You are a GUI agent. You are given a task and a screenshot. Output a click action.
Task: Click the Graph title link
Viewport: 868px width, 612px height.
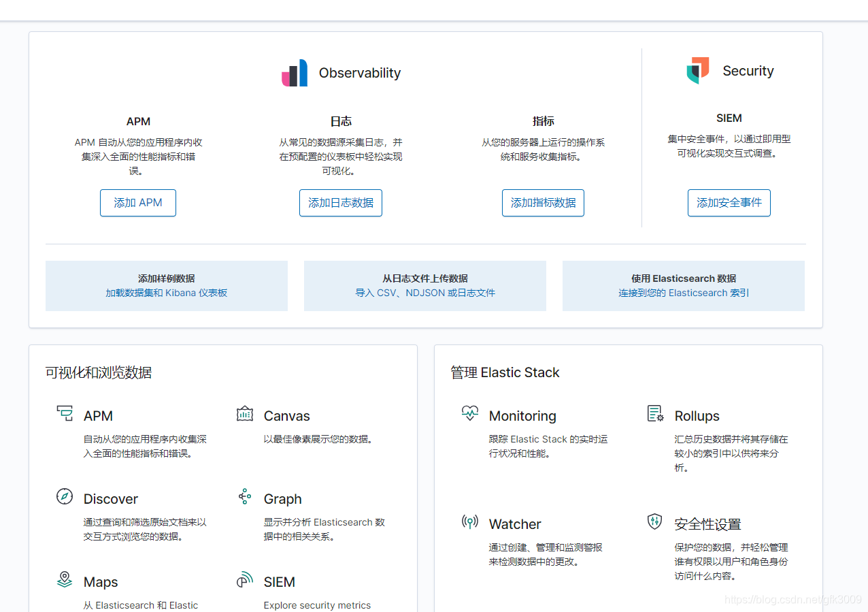click(283, 499)
